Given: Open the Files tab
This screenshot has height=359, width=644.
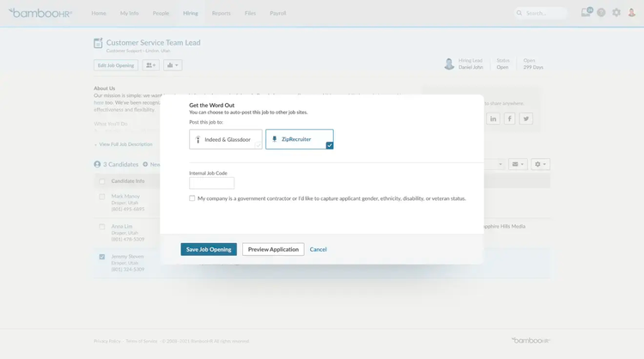Looking at the screenshot, I should point(250,13).
